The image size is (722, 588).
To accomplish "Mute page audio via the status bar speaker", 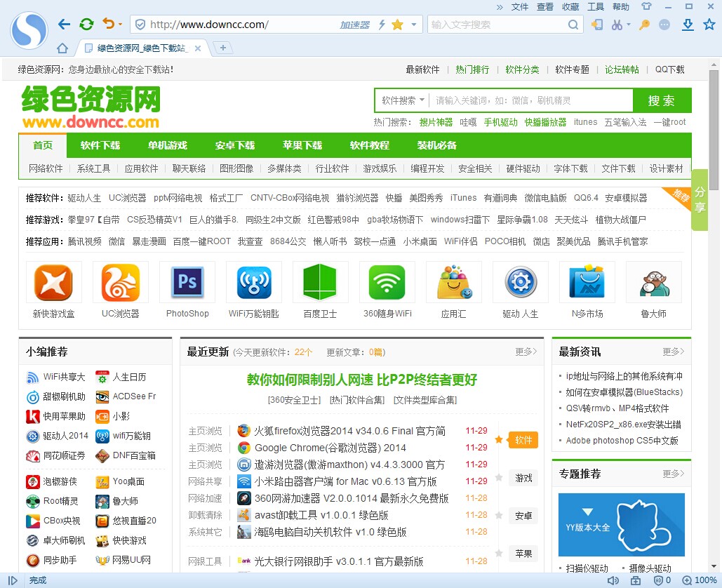I will [x=613, y=580].
